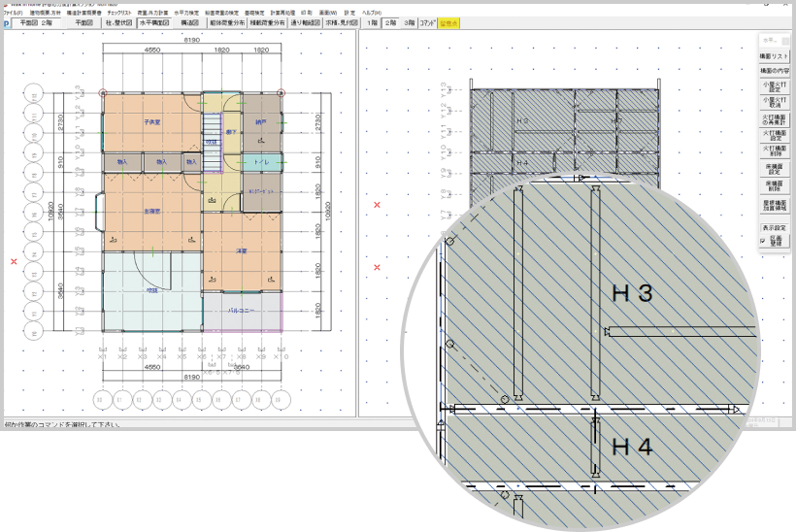Click the 火打構面設定 button

coord(775,135)
